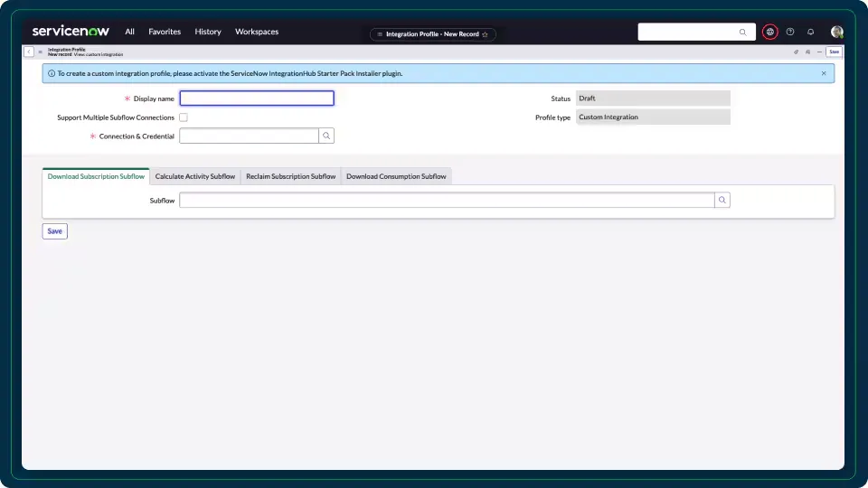Viewport: 868px width, 488px height.
Task: Focus the Connection & Credential reference field
Action: [x=250, y=136]
